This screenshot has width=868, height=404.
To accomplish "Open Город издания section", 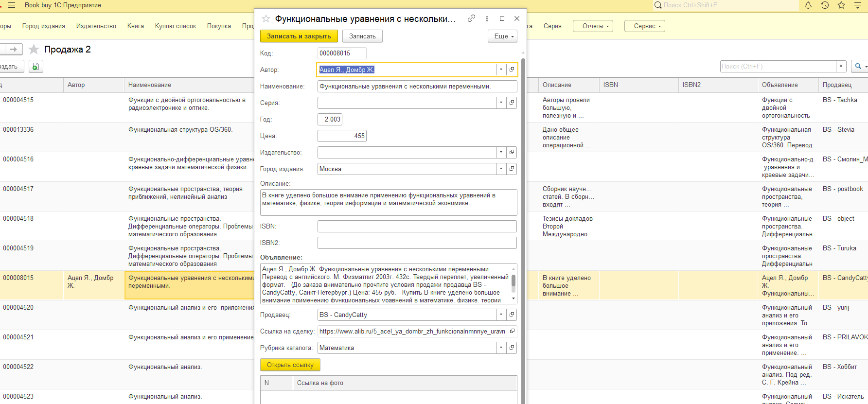I will pos(44,26).
